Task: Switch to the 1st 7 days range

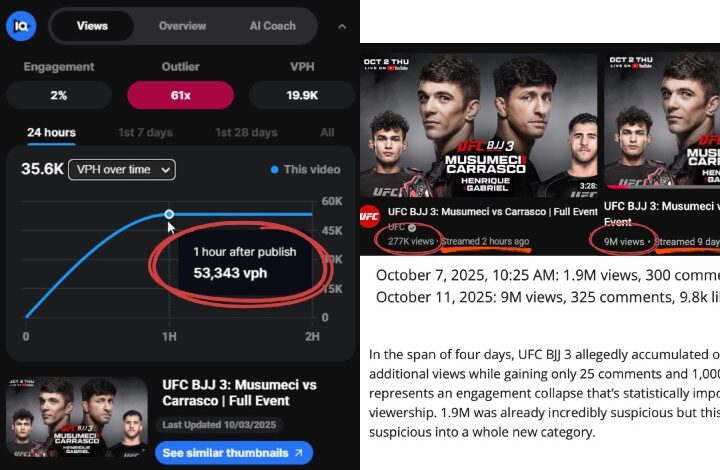Action: pos(145,133)
